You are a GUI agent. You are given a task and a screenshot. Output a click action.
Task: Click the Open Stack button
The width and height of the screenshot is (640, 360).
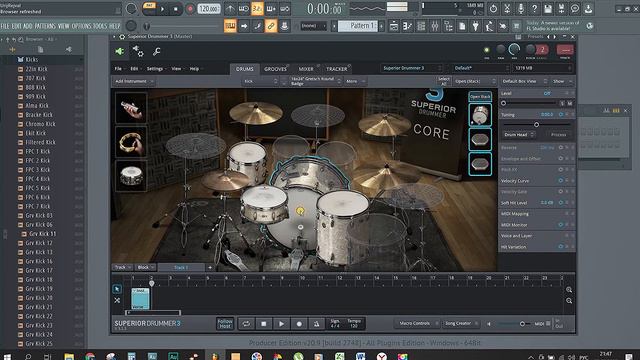[x=480, y=96]
